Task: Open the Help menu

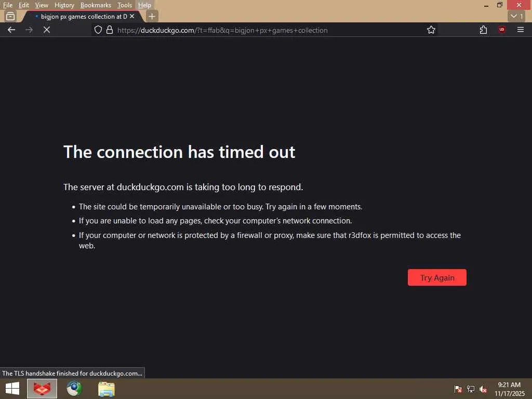Action: pos(144,5)
